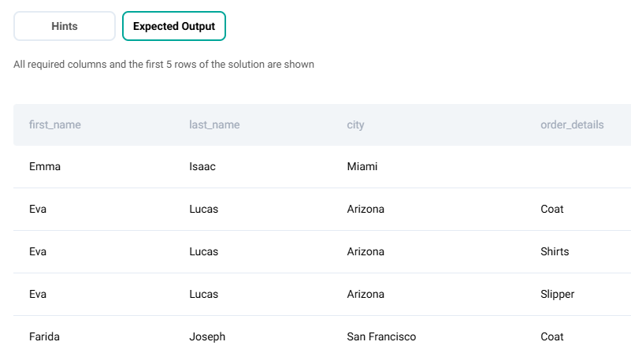Click the first_name column header
This screenshot has width=631, height=364.
coord(55,124)
